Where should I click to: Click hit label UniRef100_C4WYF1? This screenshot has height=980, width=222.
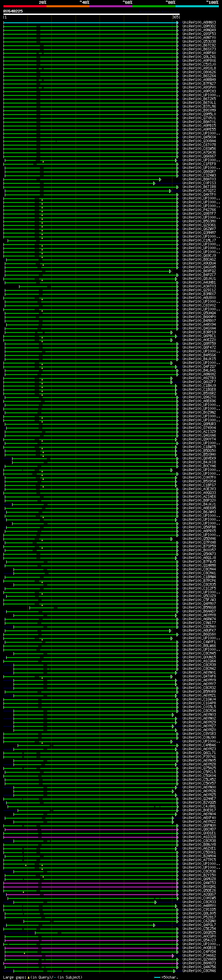[199, 642]
